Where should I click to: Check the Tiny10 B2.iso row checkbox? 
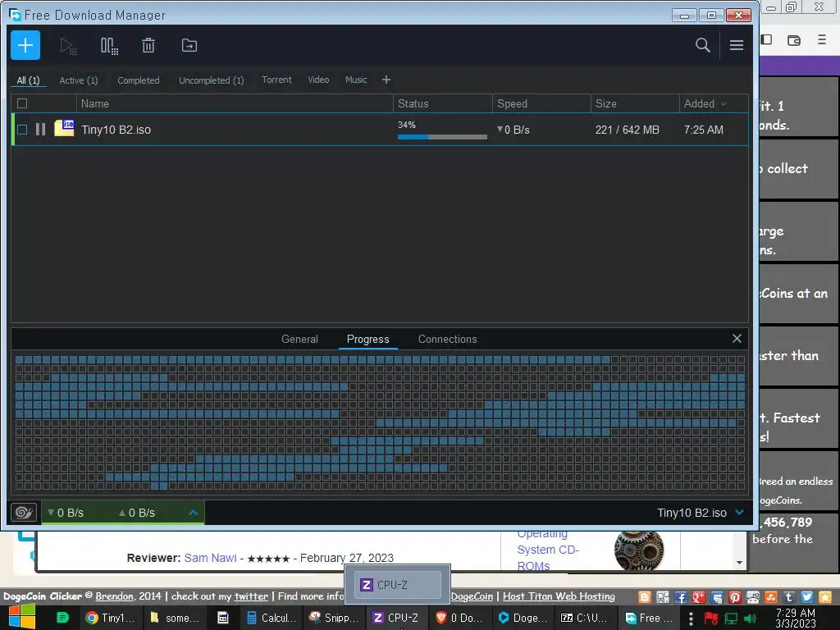22,129
